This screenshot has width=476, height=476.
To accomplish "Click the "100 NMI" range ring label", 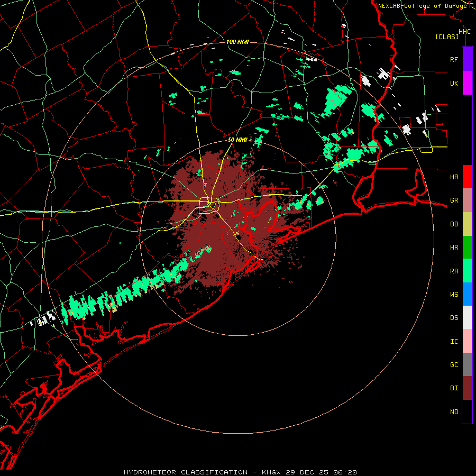I will point(237,42).
